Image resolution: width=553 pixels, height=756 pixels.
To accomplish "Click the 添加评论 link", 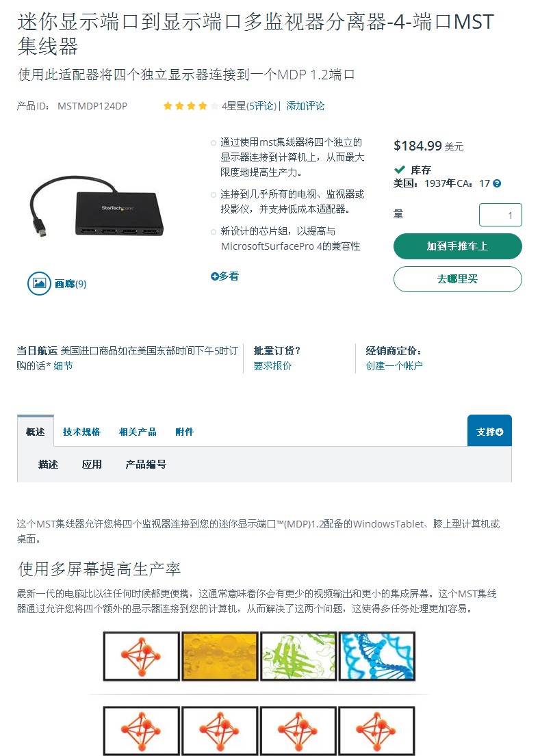I will pos(305,106).
